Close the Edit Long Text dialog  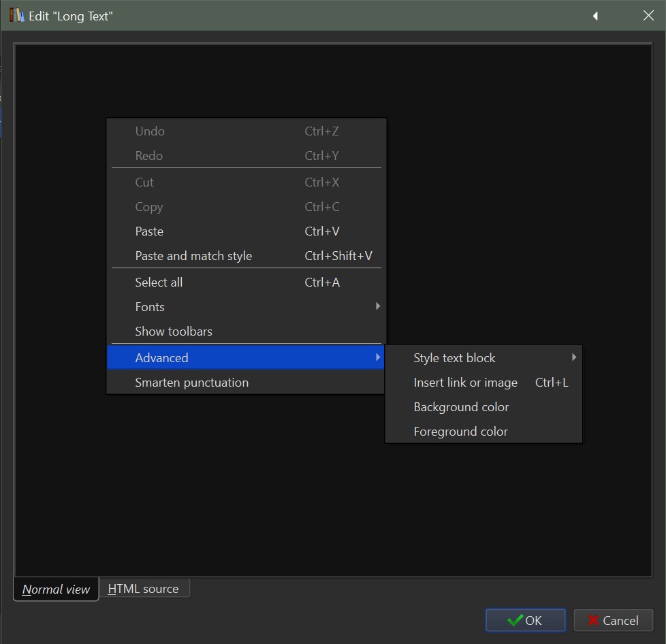648,16
